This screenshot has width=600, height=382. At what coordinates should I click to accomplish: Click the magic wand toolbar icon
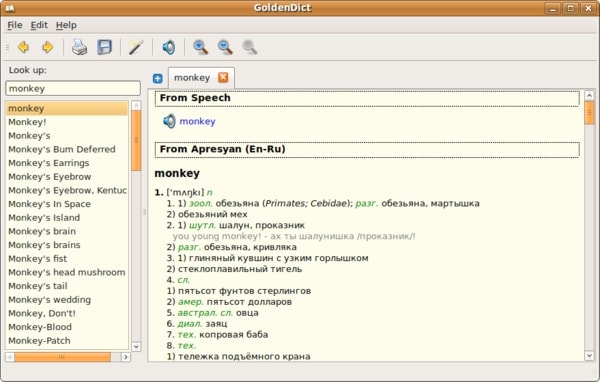tap(136, 47)
